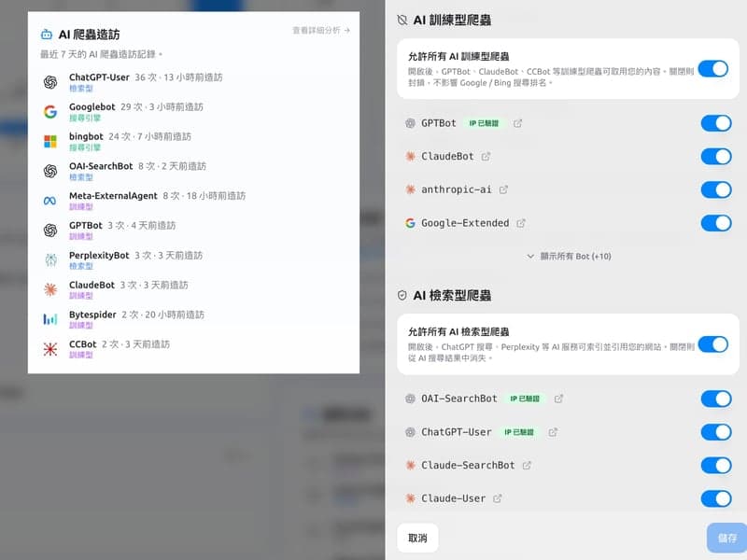The image size is (747, 560).
Task: Select the PerplexityBot name
Action: tap(99, 255)
